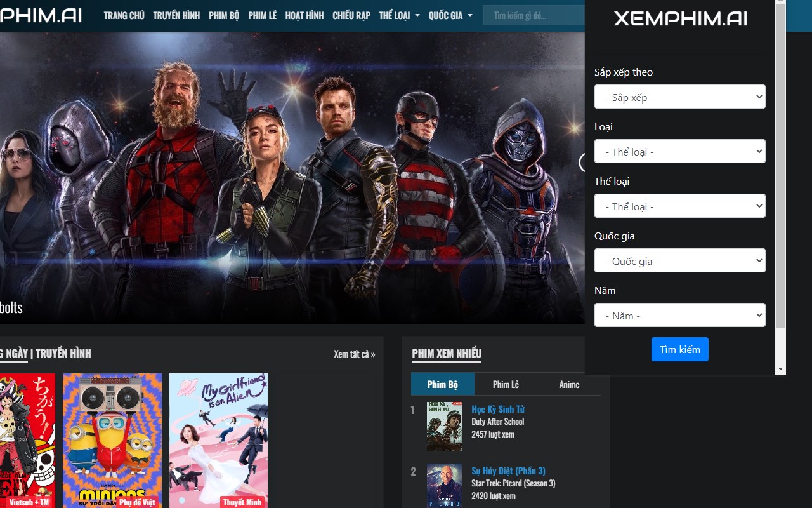
Task: Click the Star Trek: Picard (Season 3) subtitle
Action: (x=513, y=483)
